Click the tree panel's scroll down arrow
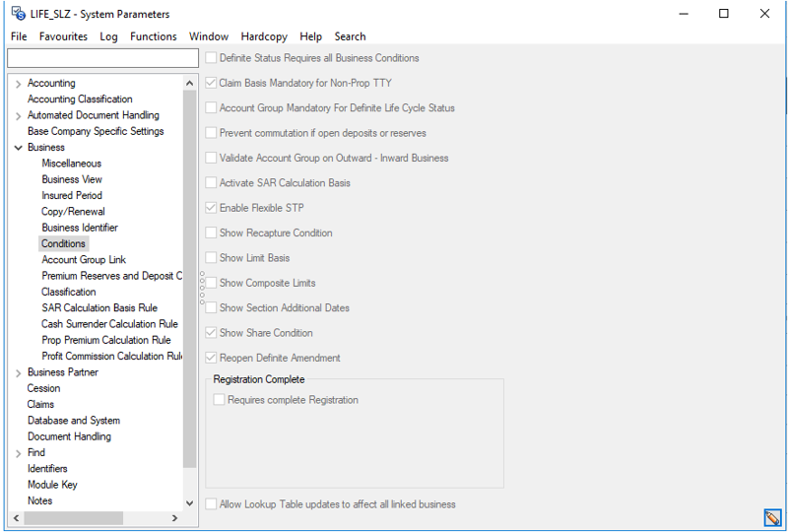 (x=190, y=502)
